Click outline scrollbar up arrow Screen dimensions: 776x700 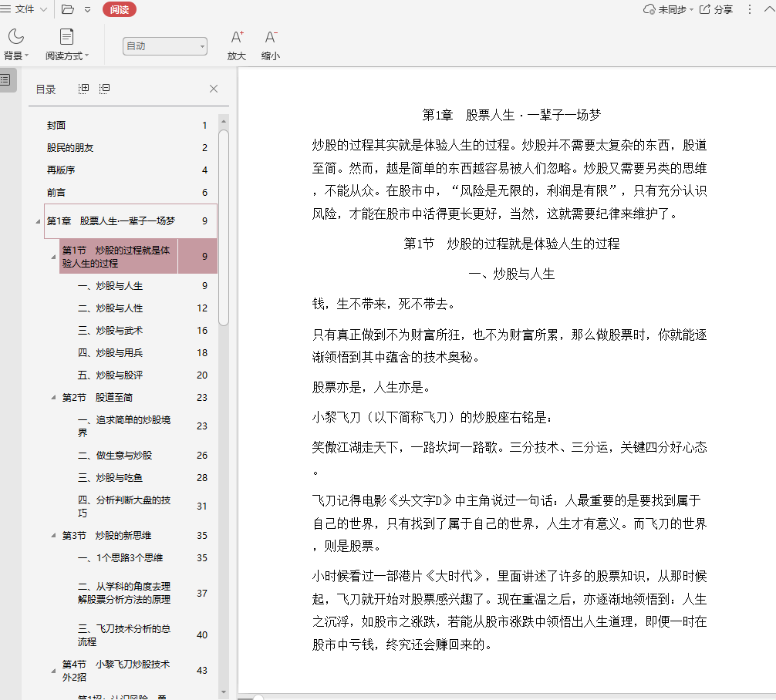[224, 121]
